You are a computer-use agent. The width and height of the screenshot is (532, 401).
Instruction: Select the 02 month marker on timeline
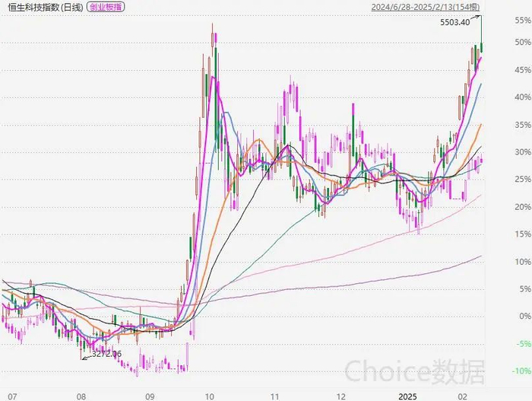click(x=462, y=396)
